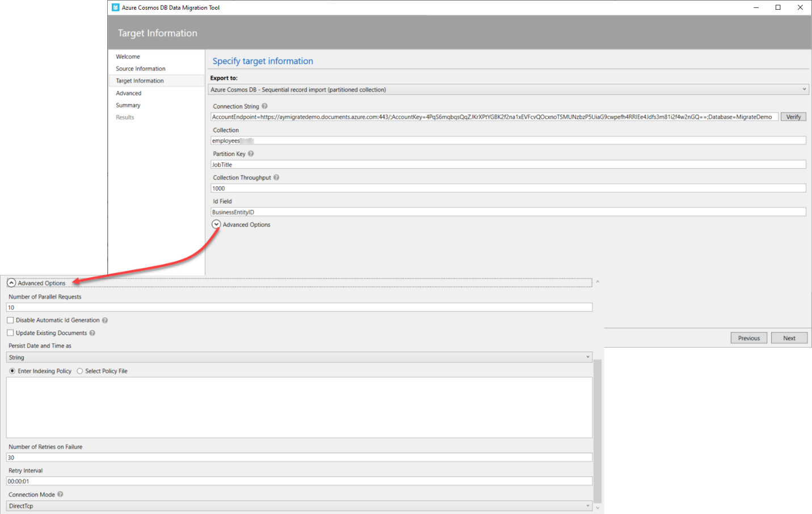Maximize the Data Migration Tool window

pos(778,7)
